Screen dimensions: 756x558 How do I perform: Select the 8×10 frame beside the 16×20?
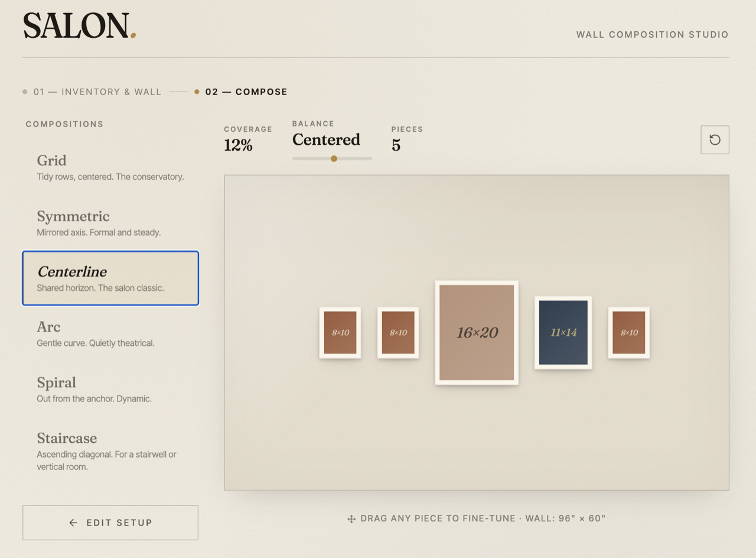point(398,333)
